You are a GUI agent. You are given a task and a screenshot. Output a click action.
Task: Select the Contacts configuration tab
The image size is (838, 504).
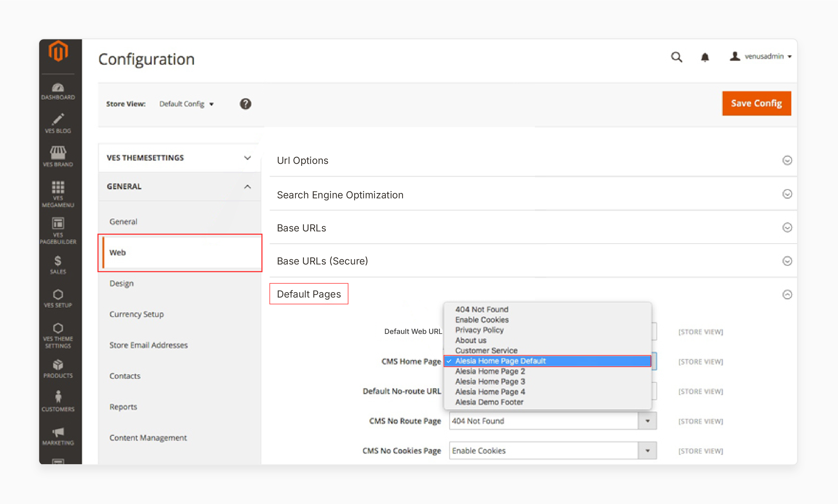point(125,376)
